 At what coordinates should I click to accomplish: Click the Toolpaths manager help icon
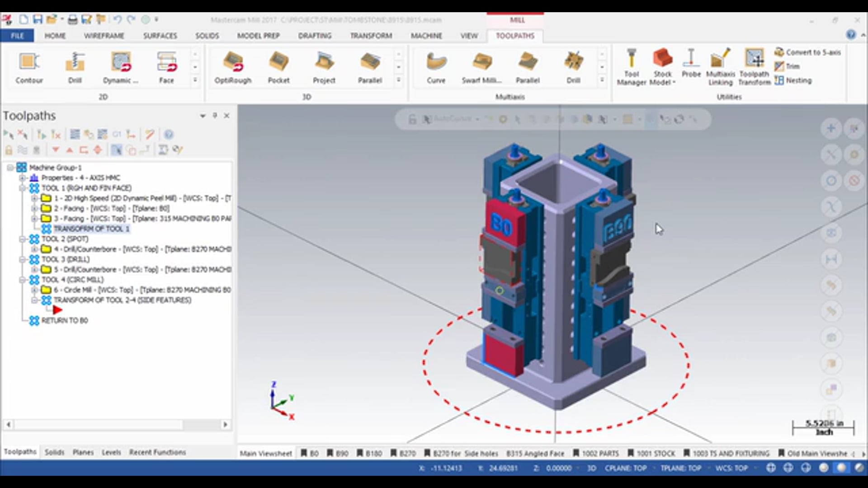click(169, 135)
